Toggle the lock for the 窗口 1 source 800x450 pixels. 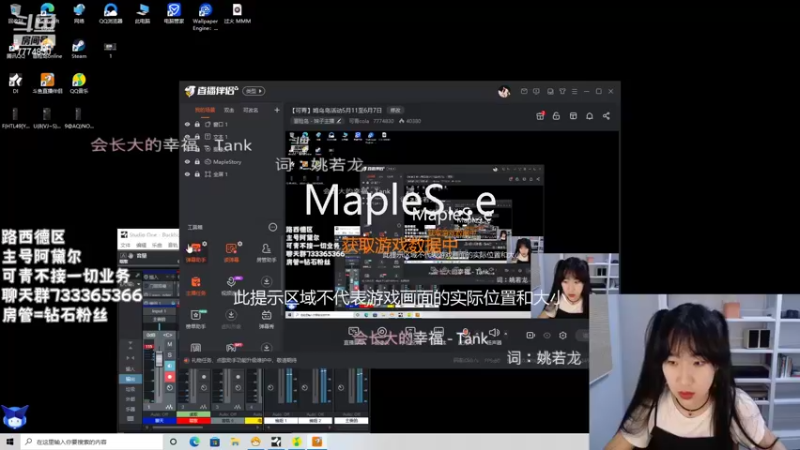coord(197,124)
